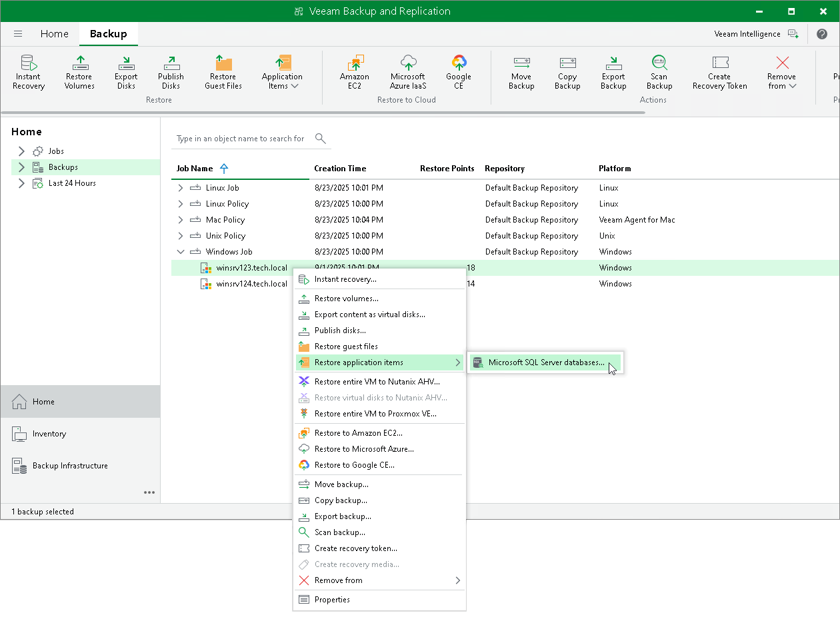Screen dimensions: 840x617
Task: Select Restore to Google CE... entry
Action: tap(379, 465)
